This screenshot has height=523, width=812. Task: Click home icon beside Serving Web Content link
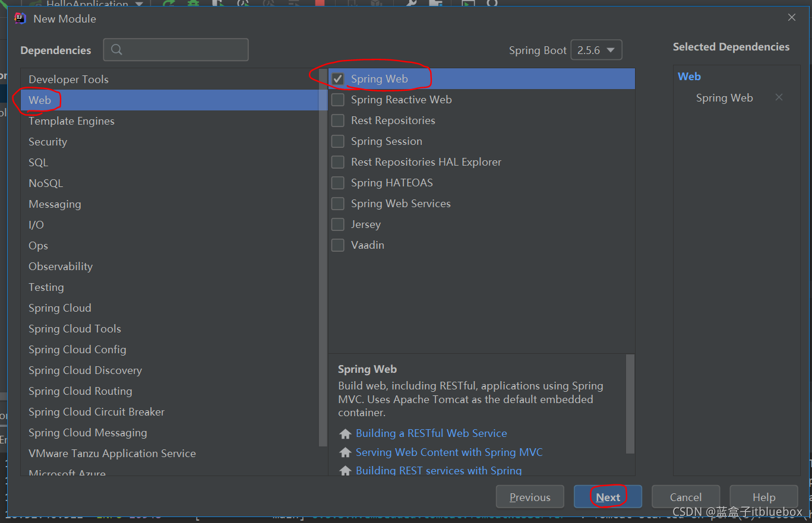345,453
